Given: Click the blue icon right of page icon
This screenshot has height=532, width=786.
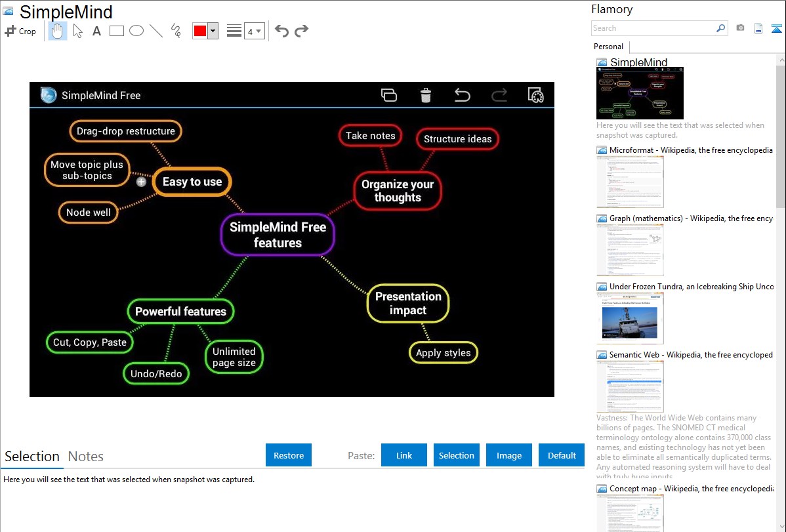Looking at the screenshot, I should pyautogui.click(x=776, y=28).
